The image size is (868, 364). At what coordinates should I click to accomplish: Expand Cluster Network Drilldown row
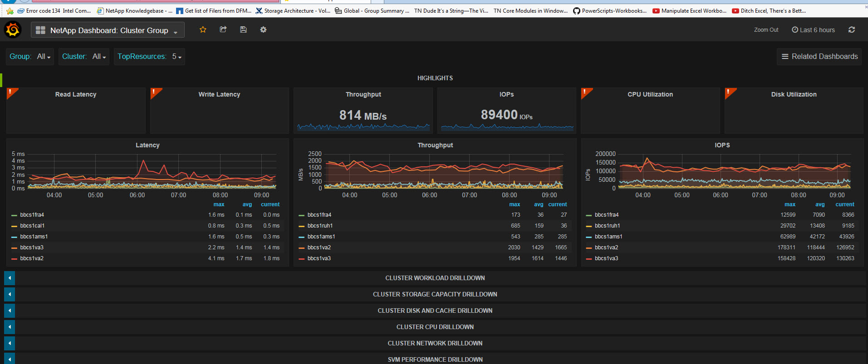tap(10, 343)
